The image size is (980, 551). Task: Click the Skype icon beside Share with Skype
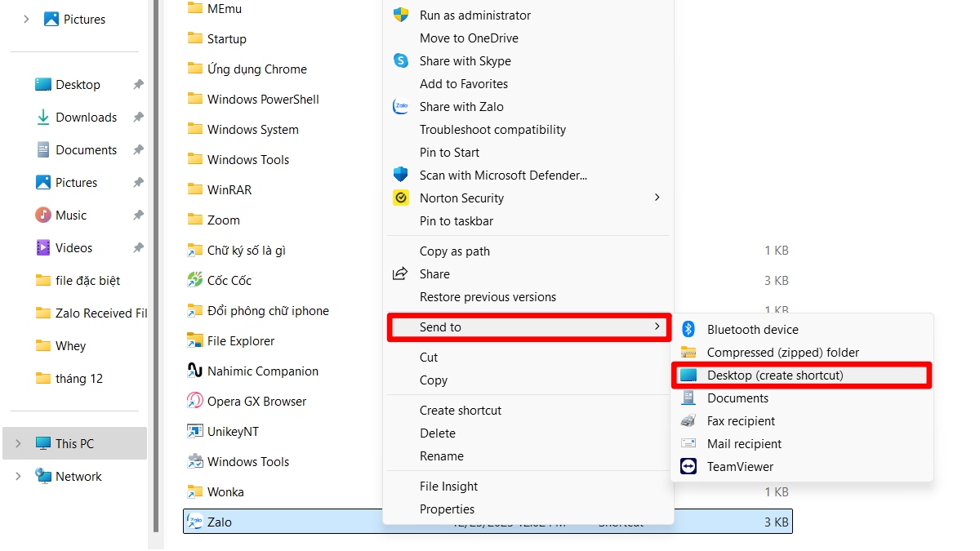pos(401,60)
